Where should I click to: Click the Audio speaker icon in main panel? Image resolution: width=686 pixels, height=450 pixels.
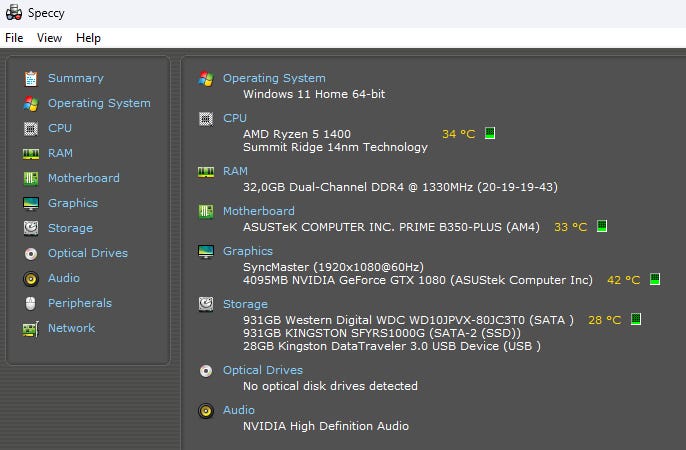206,411
